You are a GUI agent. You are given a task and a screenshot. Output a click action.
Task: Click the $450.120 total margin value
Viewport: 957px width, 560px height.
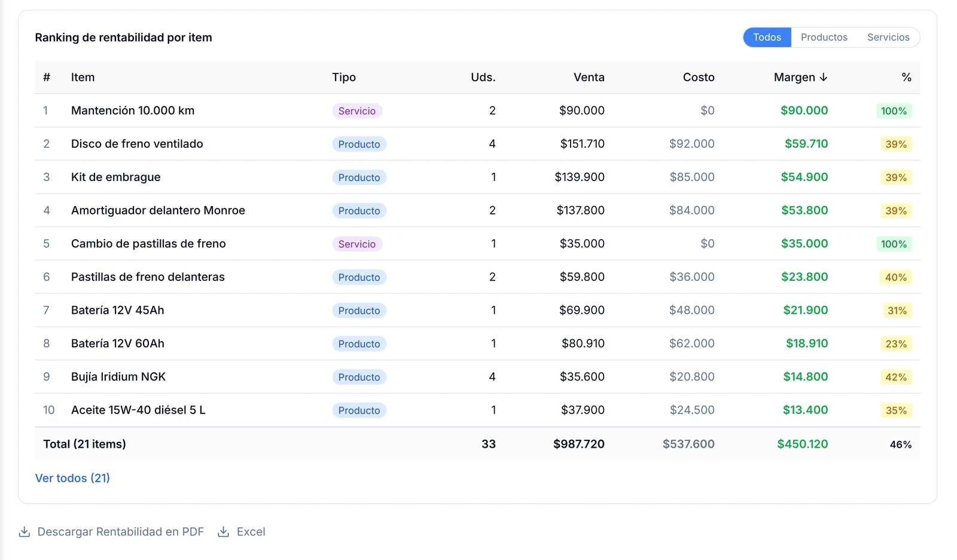point(803,444)
